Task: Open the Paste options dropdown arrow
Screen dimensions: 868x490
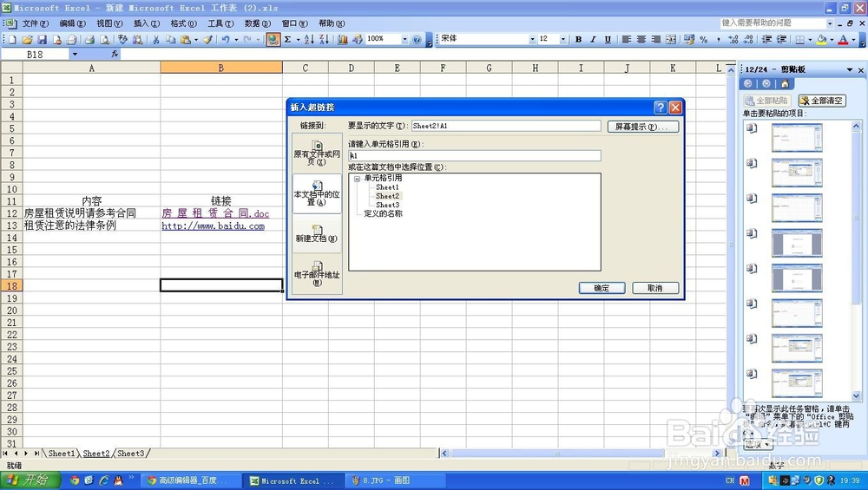Action: [x=196, y=39]
